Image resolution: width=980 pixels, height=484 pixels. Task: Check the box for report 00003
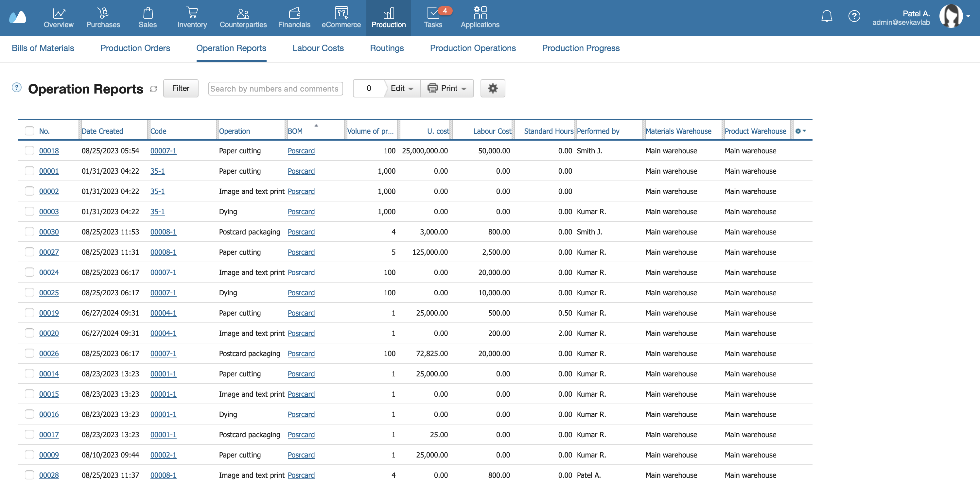pyautogui.click(x=29, y=211)
